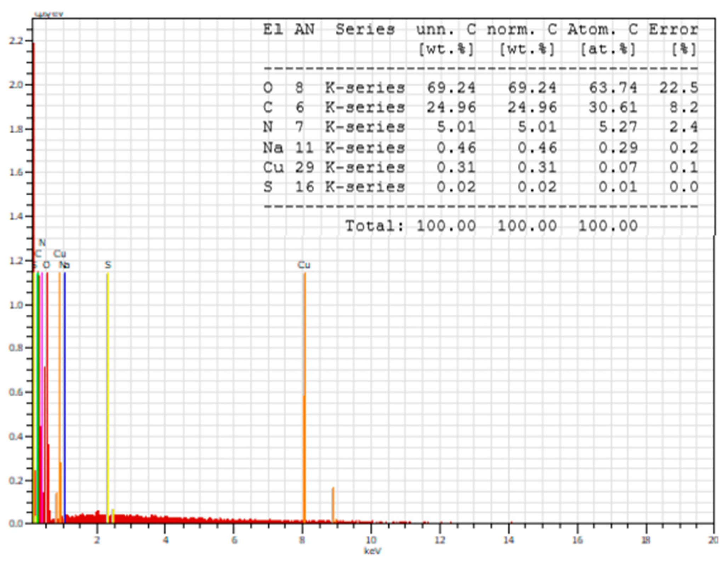Click the 2.2 tick label on the y-axis
Screen dimensions: 728x567
click(x=15, y=41)
